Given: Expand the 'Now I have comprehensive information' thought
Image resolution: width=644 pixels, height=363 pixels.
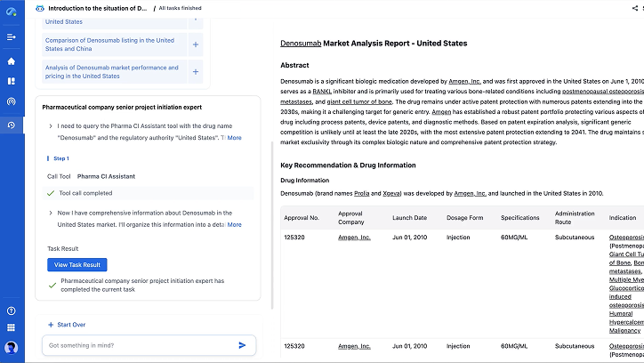Looking at the screenshot, I should pos(51,213).
